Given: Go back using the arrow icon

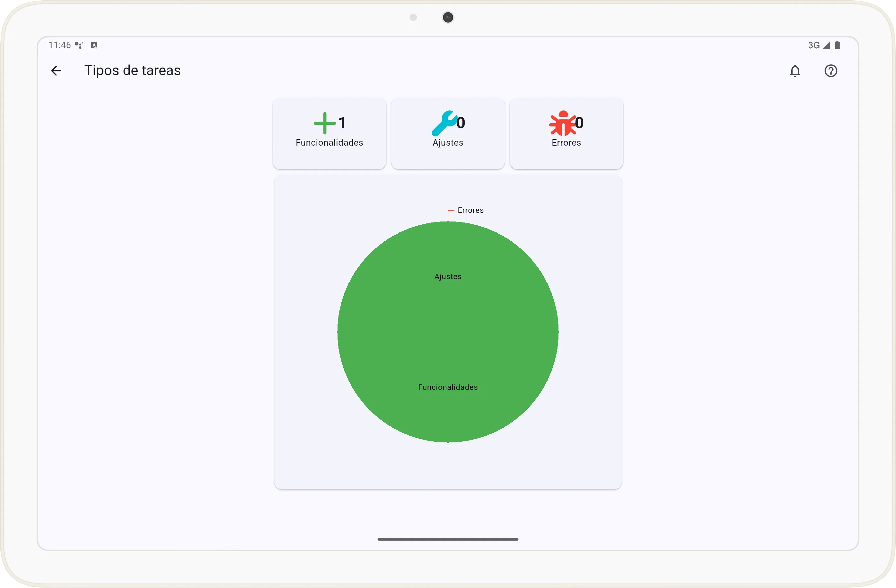Looking at the screenshot, I should click(x=56, y=71).
